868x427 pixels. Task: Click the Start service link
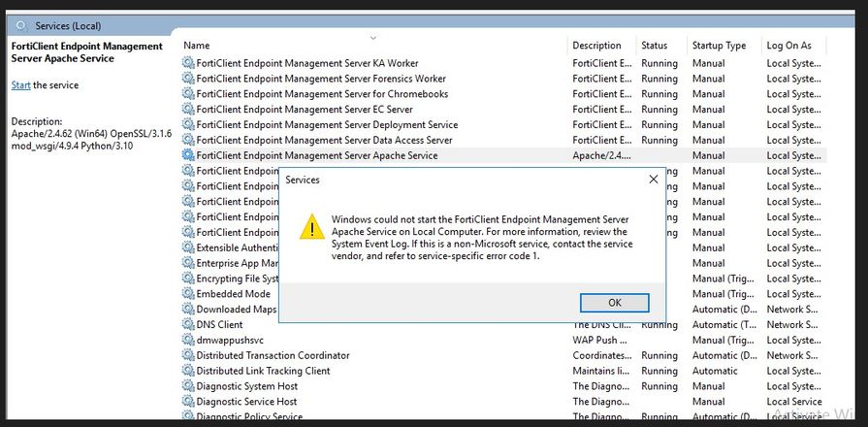20,85
